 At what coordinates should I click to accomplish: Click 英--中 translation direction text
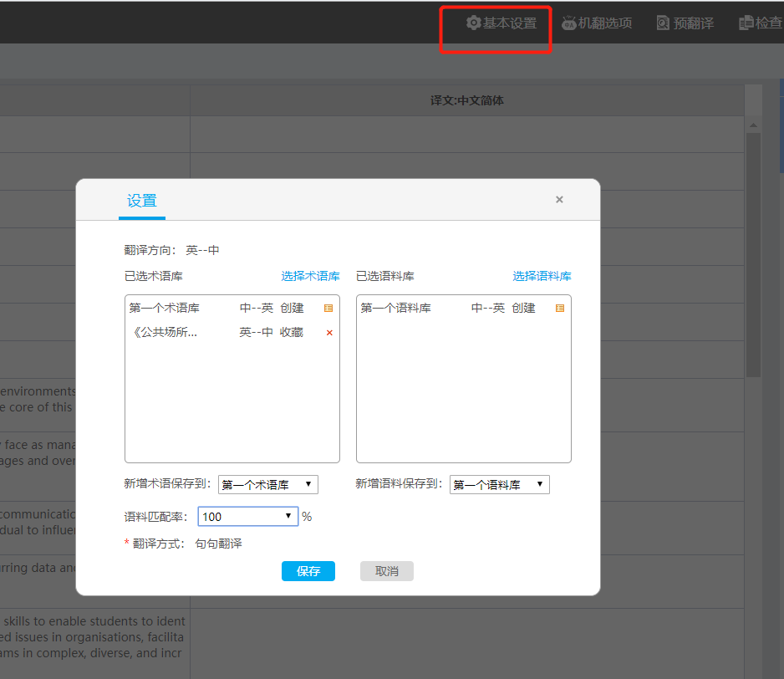202,250
